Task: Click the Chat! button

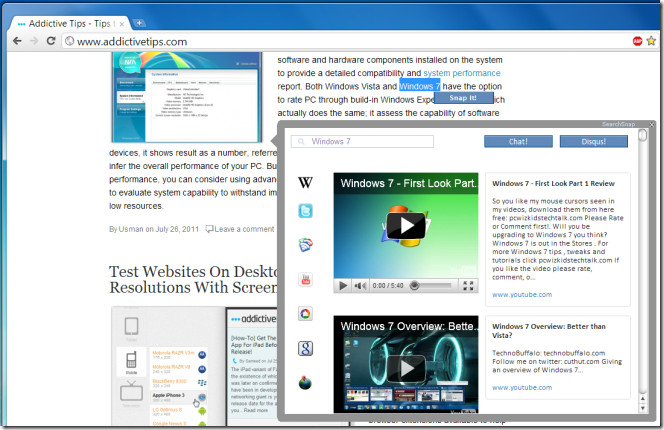Action: point(518,141)
